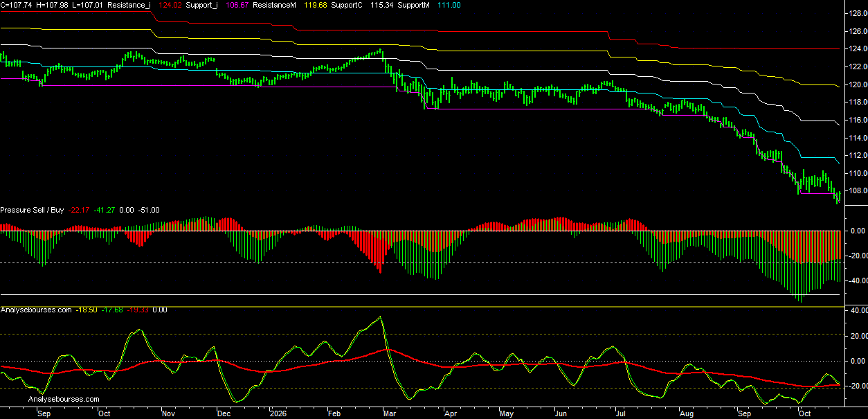The image size is (868, 419).
Task: Click the "Jul" date axis label
Action: coord(620,413)
